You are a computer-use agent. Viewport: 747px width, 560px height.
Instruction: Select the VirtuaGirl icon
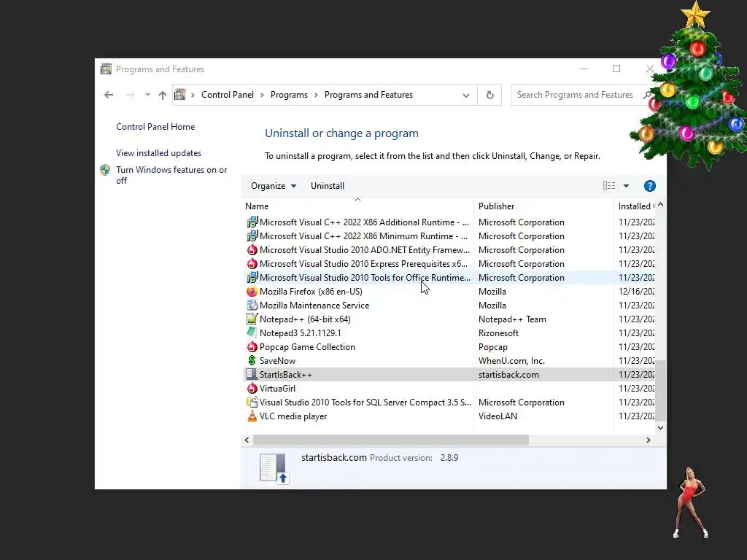[x=252, y=388]
